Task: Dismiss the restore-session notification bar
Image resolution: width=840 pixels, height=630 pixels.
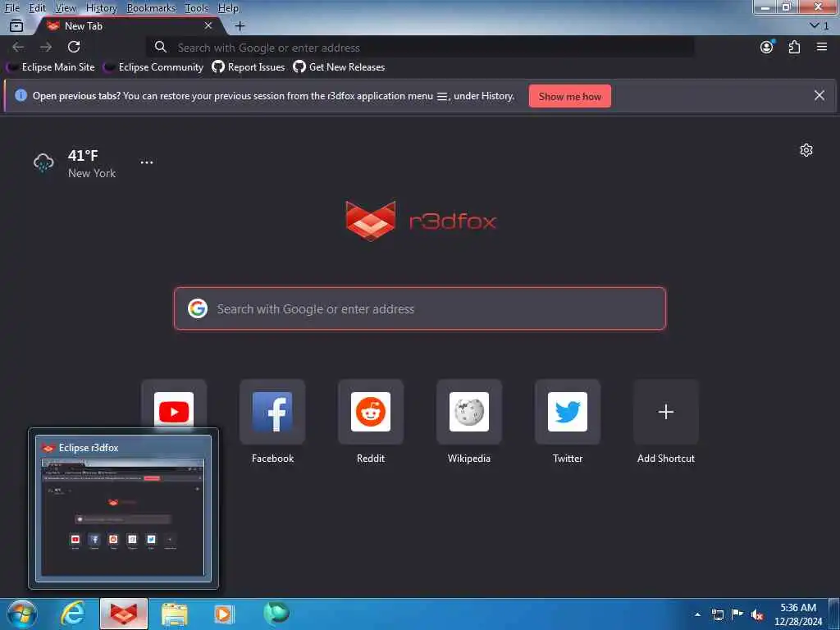Action: [x=819, y=95]
